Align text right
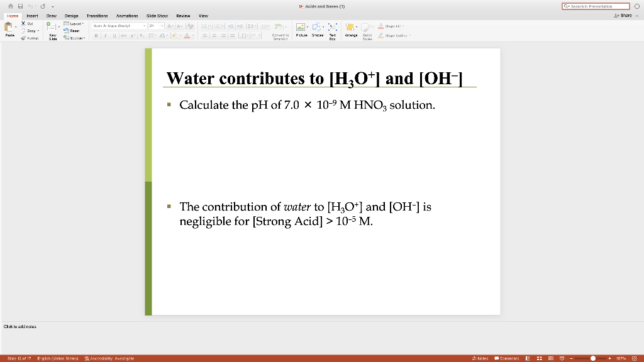Viewport: 644px width, 362px height. (223, 36)
